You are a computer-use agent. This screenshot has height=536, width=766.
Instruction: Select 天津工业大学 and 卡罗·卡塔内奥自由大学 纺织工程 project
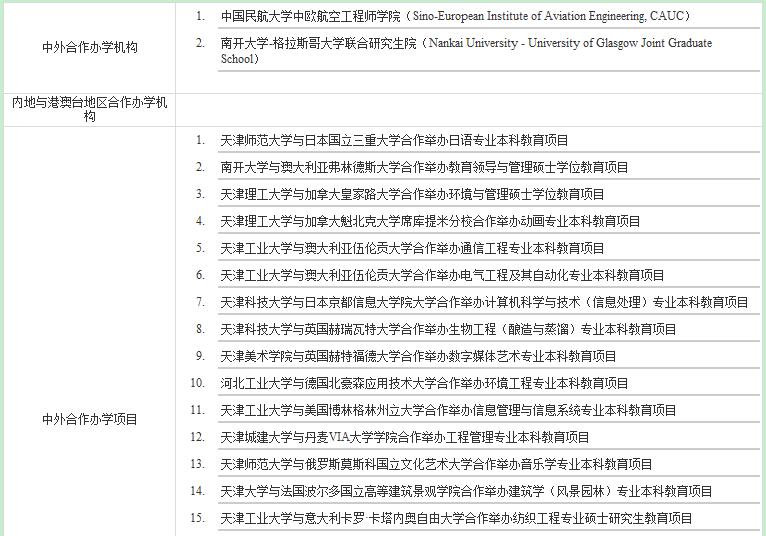(456, 518)
